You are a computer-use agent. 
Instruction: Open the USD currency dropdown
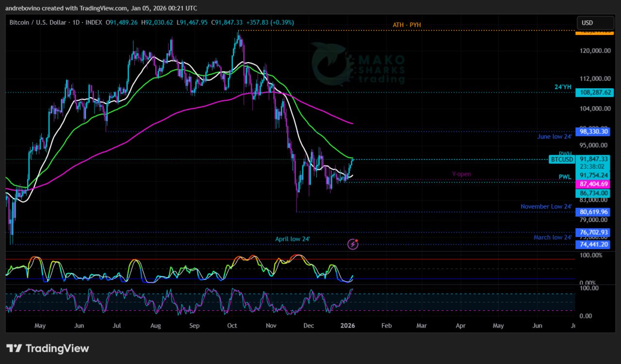coord(593,23)
